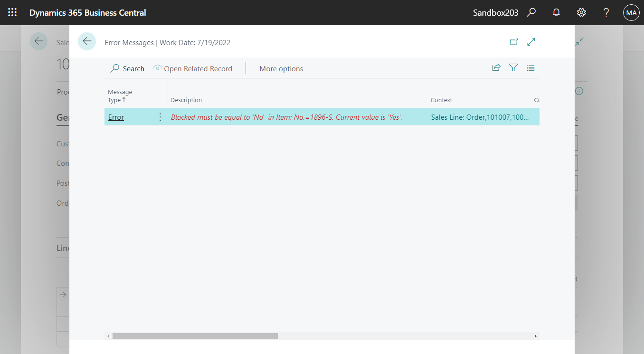Go back using the back arrow

click(87, 41)
